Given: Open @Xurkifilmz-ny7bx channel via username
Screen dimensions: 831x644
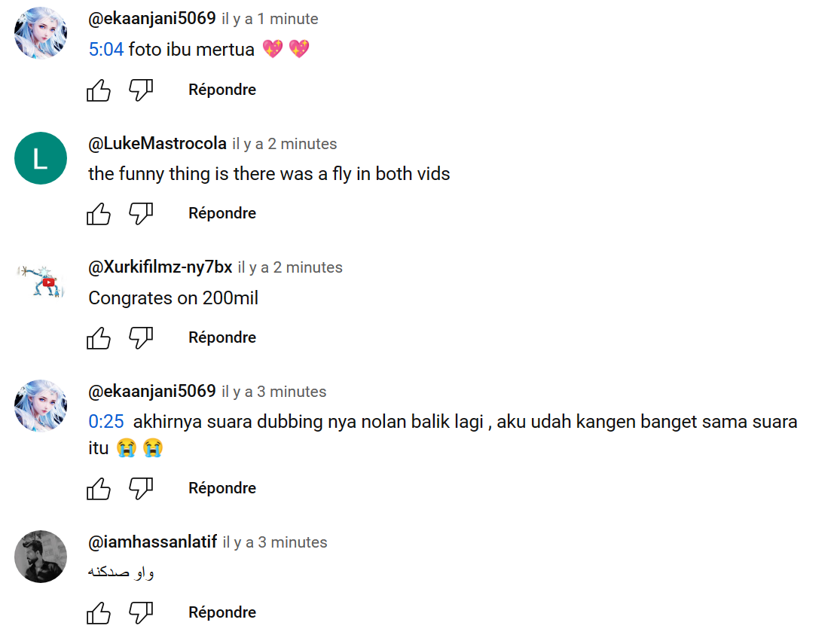Looking at the screenshot, I should coord(160,267).
